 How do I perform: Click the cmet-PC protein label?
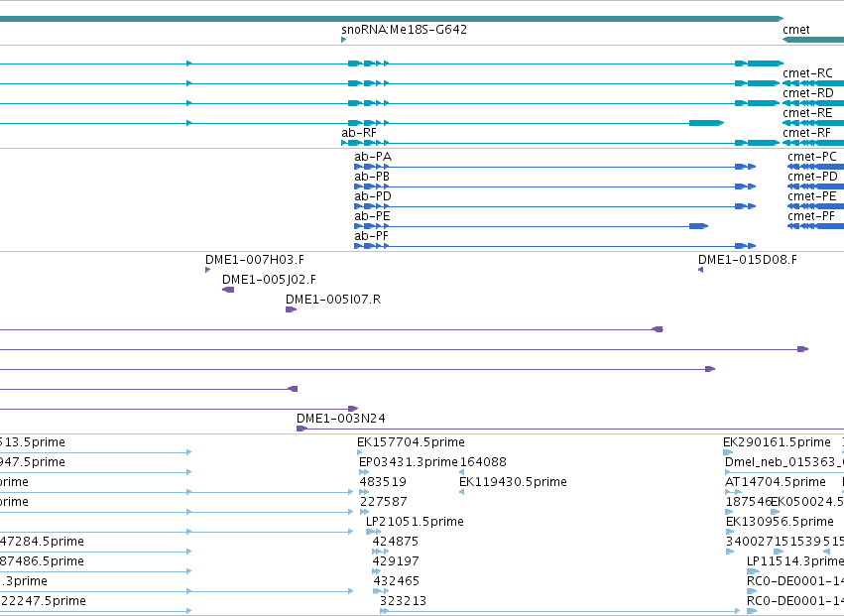pos(812,157)
